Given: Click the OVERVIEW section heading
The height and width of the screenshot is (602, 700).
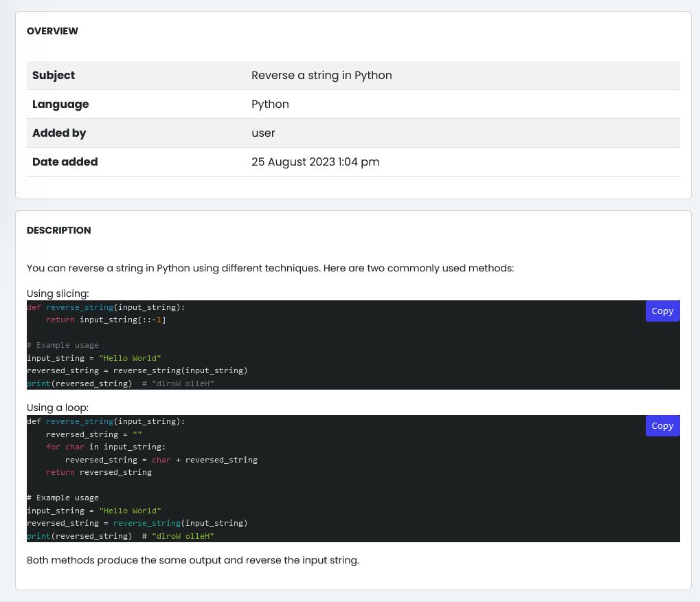Looking at the screenshot, I should point(52,31).
